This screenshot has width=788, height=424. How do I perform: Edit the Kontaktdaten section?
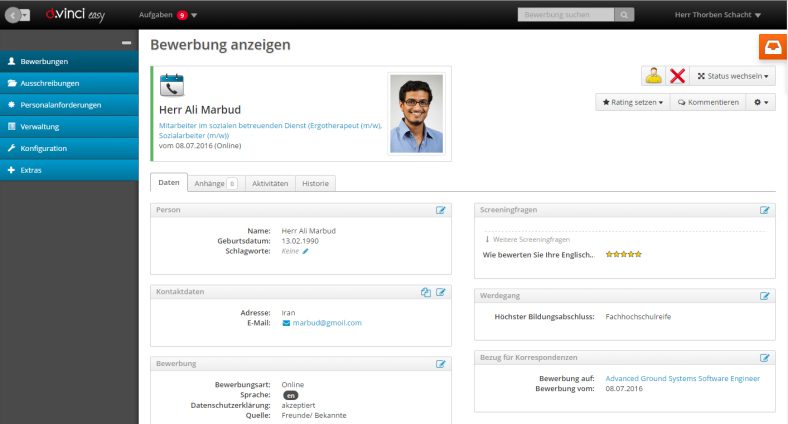(441, 292)
